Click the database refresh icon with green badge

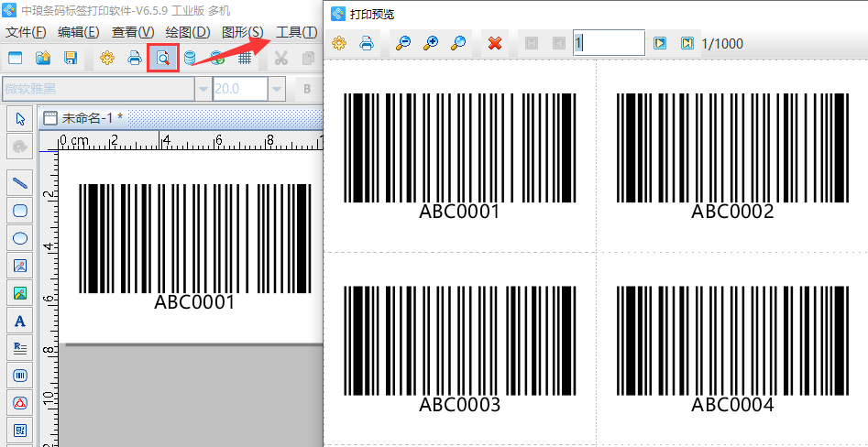coord(217,58)
